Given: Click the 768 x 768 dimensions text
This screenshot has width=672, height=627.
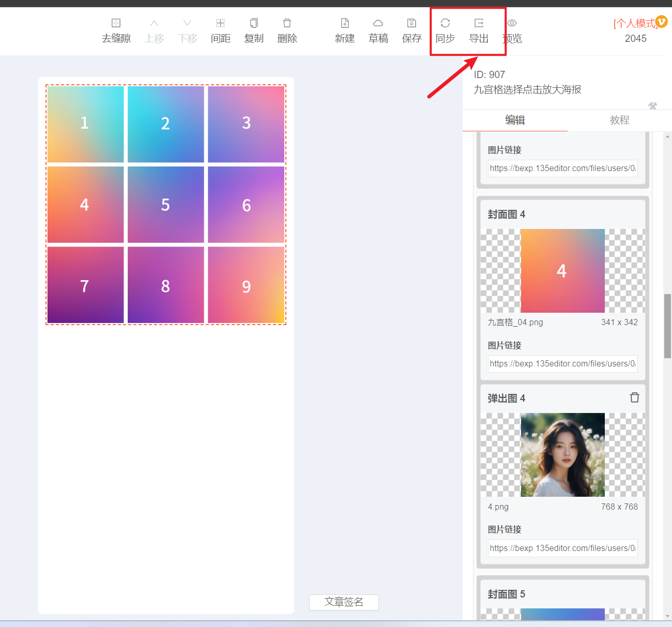Looking at the screenshot, I should click(619, 507).
